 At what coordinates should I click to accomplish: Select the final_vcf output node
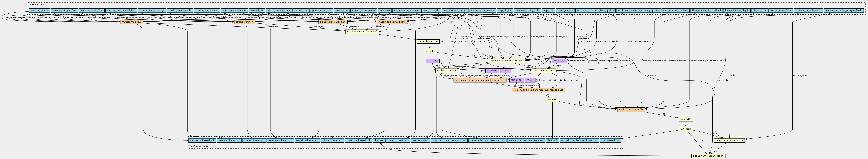pyautogui.click(x=553, y=140)
